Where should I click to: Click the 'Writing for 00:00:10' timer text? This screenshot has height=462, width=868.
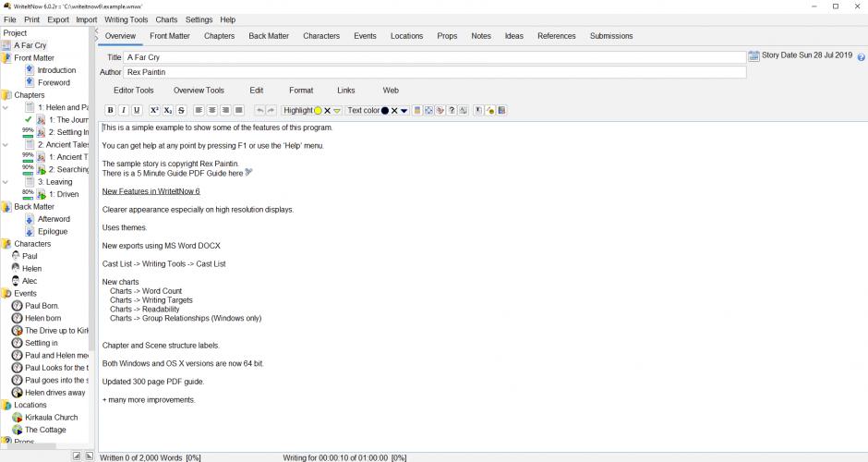[x=344, y=457]
